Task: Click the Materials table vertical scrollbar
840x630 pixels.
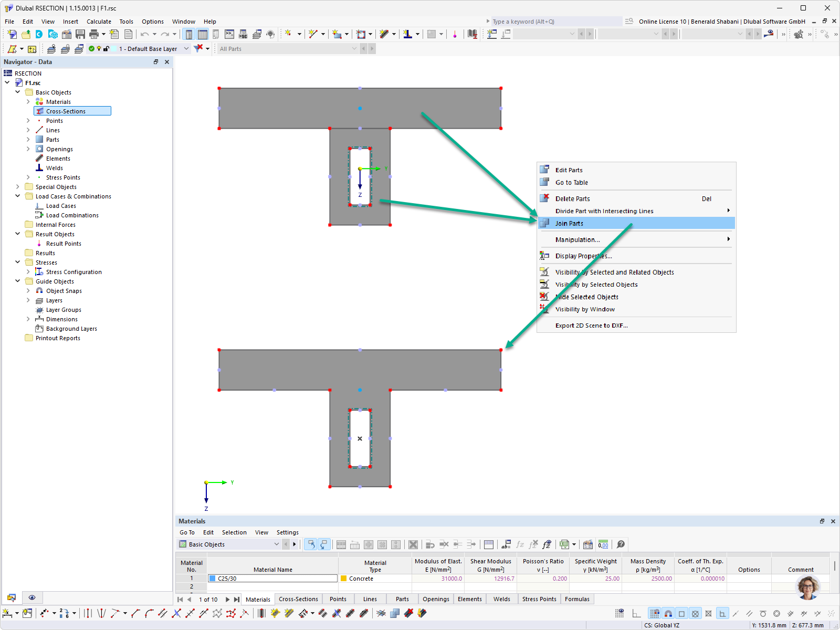Action: click(834, 566)
